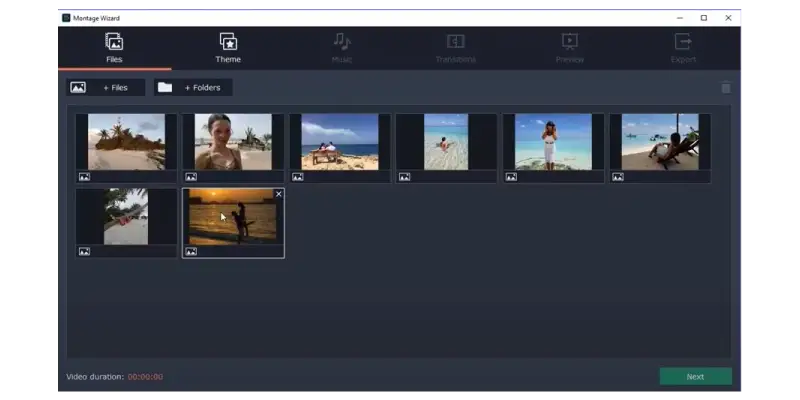Open the Files tab
This screenshot has width=800, height=400.
(114, 48)
